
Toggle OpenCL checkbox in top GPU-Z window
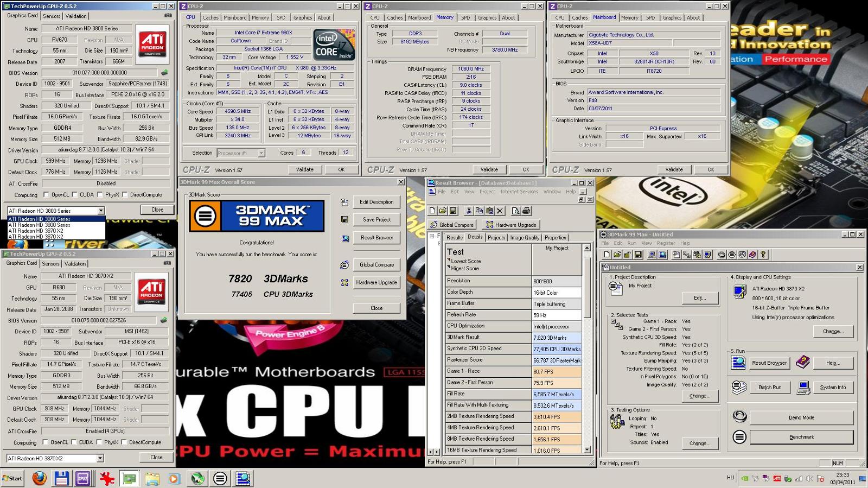coord(46,194)
